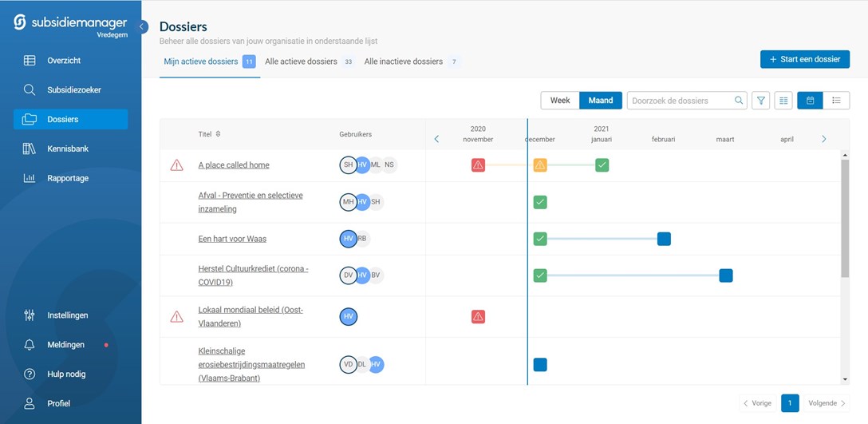Open dossier A place called home
Image resolution: width=868 pixels, height=424 pixels.
[x=234, y=165]
